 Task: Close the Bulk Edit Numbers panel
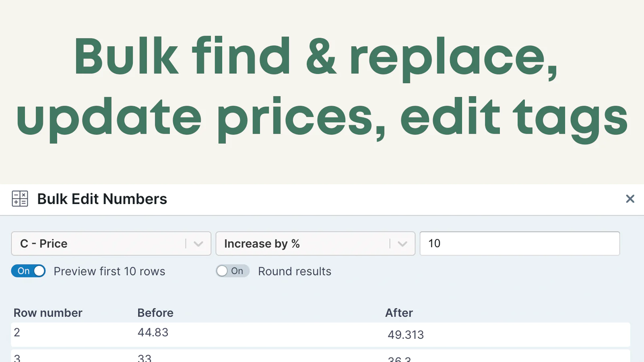coord(630,199)
